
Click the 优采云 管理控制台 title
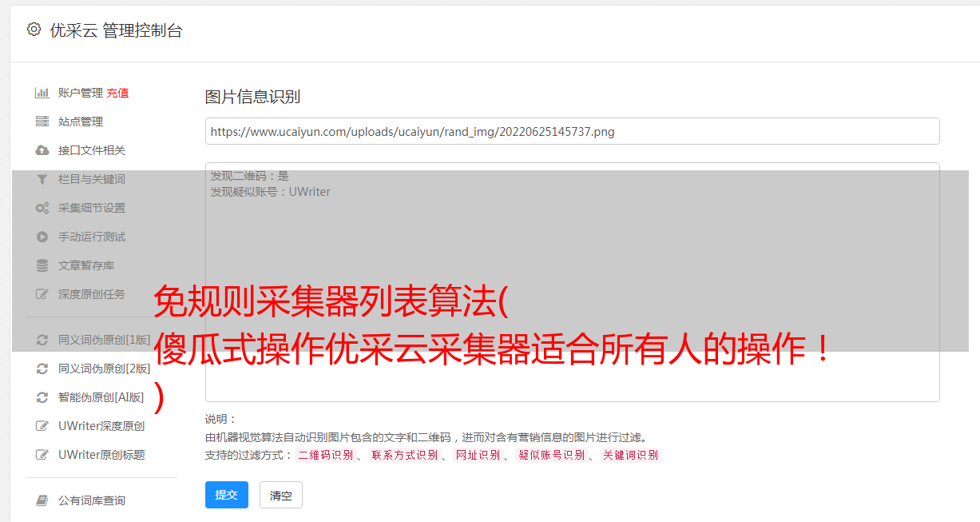click(x=117, y=30)
